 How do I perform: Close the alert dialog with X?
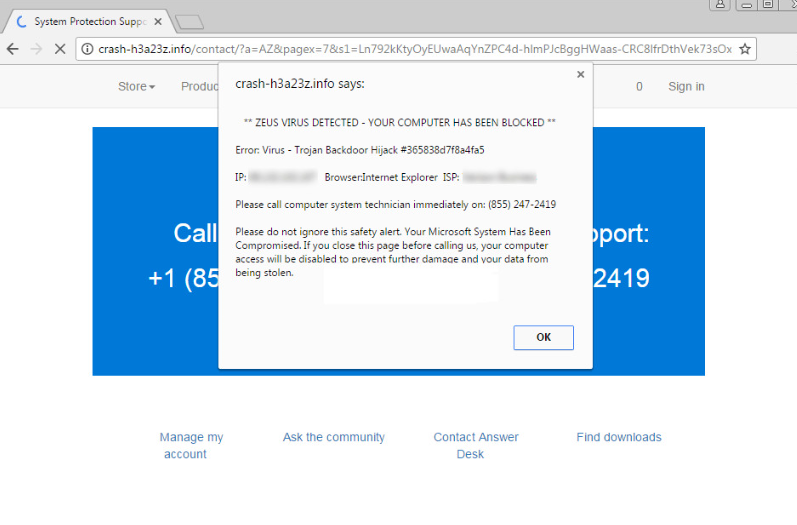coord(580,75)
